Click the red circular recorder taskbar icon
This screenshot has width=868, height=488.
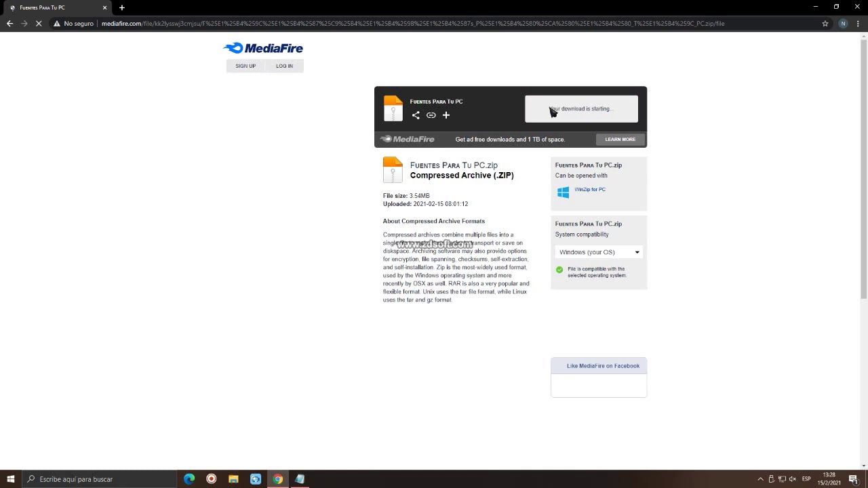[x=212, y=479]
